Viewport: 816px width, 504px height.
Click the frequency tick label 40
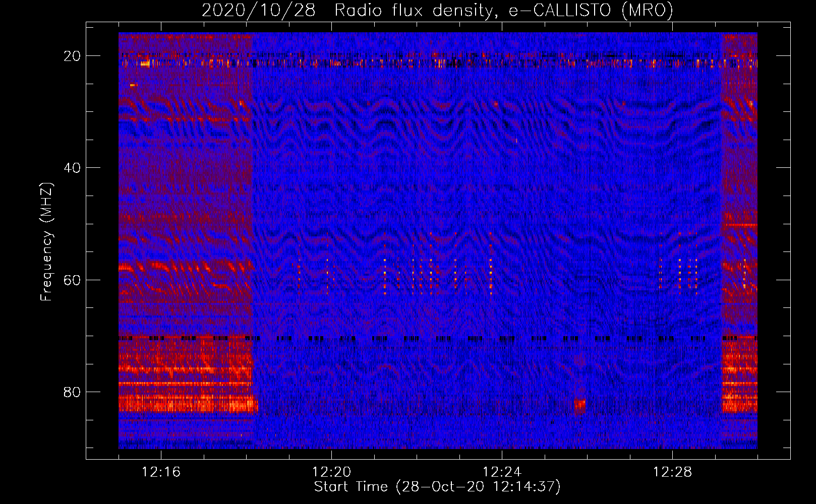coord(72,168)
